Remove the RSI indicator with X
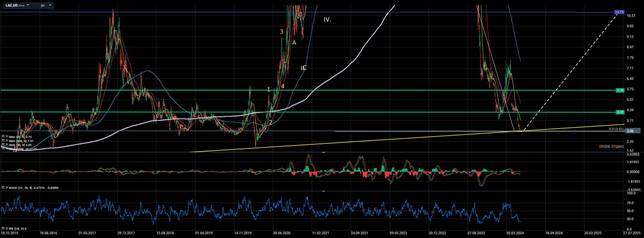Image resolution: width=644 pixels, height=238 pixels. click(7, 229)
